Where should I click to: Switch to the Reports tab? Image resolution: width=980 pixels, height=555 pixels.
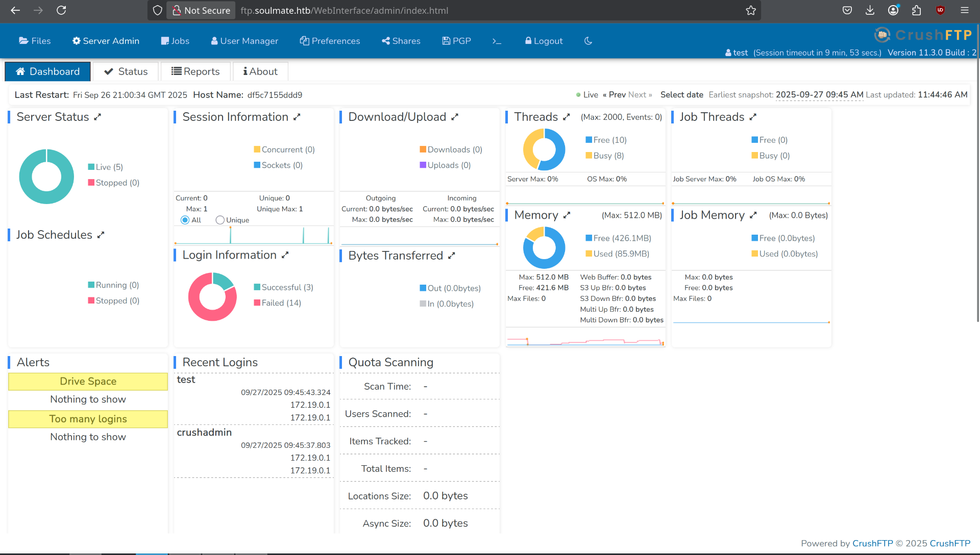pyautogui.click(x=195, y=71)
